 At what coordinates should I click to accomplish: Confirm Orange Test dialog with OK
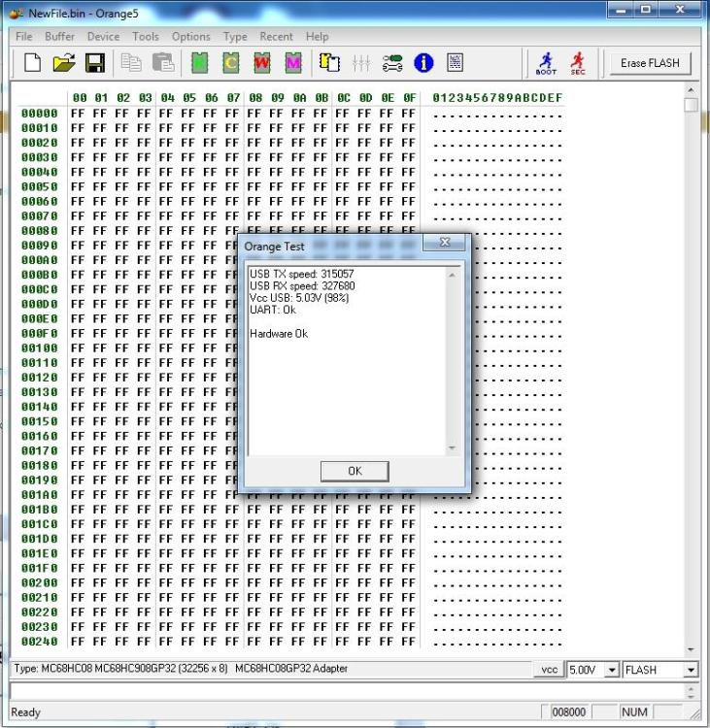coord(355,471)
